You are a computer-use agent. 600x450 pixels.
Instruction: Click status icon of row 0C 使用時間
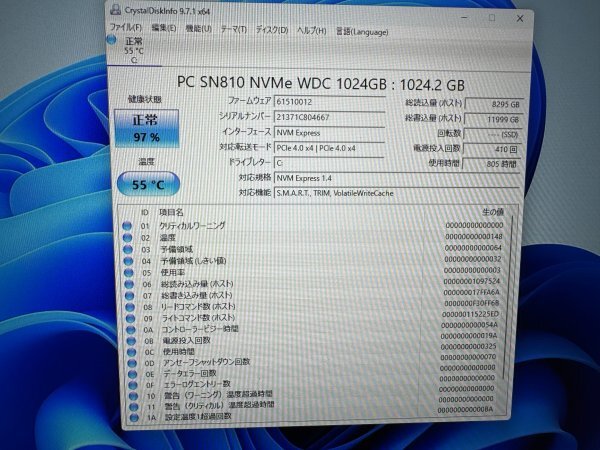coord(131,352)
